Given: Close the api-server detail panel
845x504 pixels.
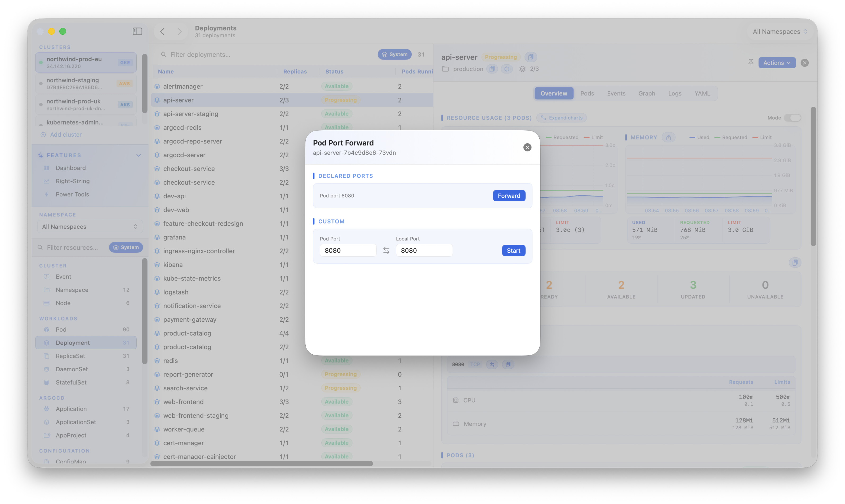Looking at the screenshot, I should tap(804, 63).
